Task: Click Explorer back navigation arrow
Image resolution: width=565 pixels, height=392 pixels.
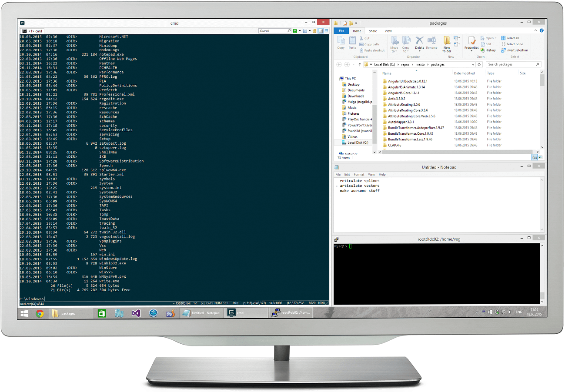Action: (x=339, y=64)
